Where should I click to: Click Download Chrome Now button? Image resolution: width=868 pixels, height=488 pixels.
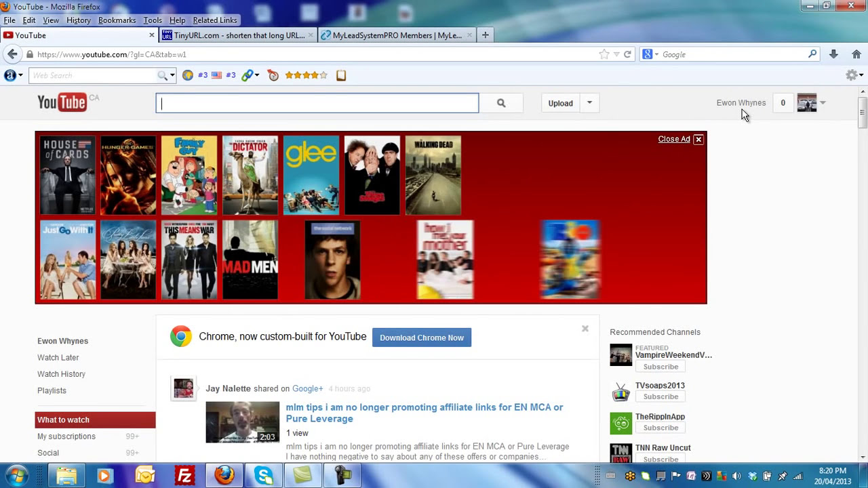421,338
